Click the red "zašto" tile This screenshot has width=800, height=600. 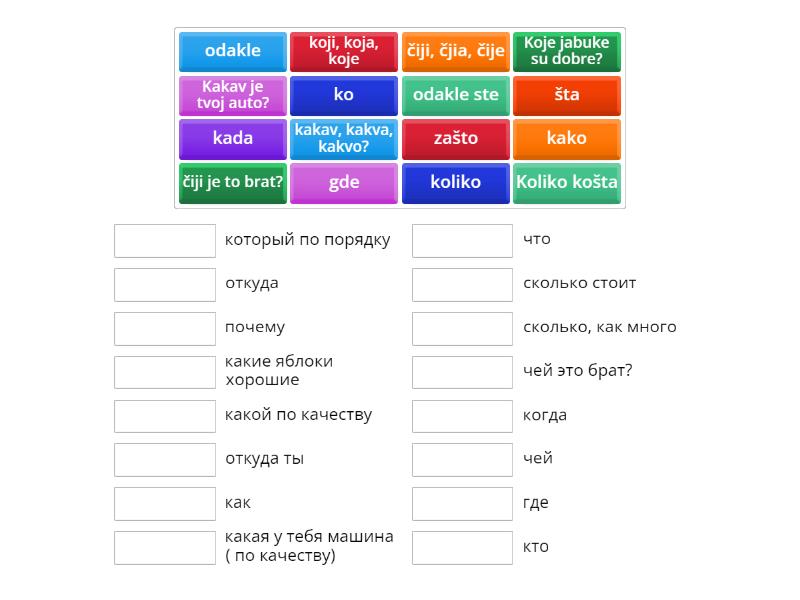[456, 139]
